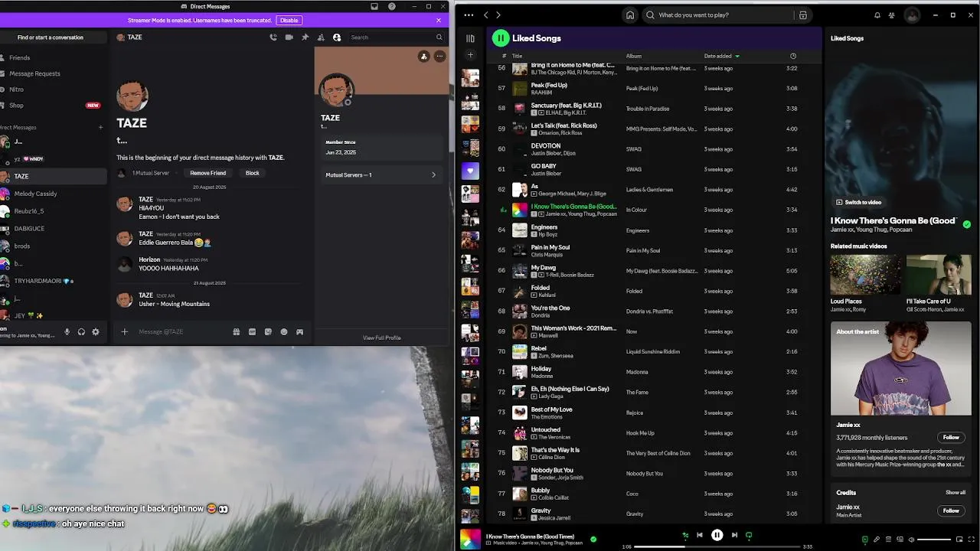
Task: Go back in Spotify navigation
Action: point(485,15)
